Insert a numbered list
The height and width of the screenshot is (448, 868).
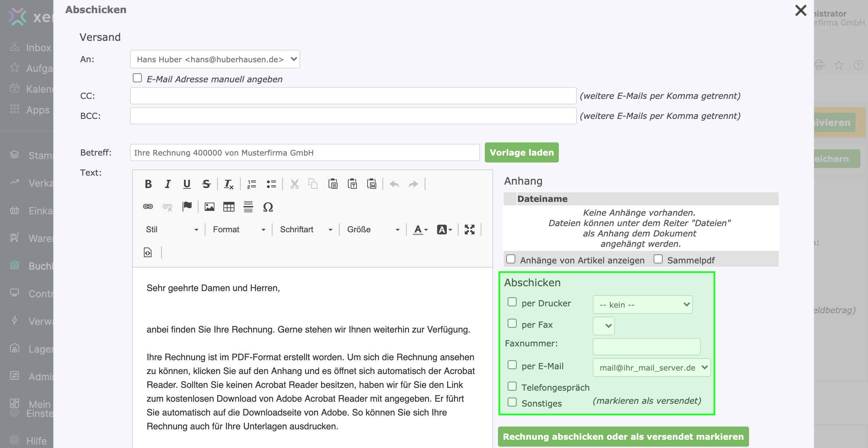pos(252,184)
